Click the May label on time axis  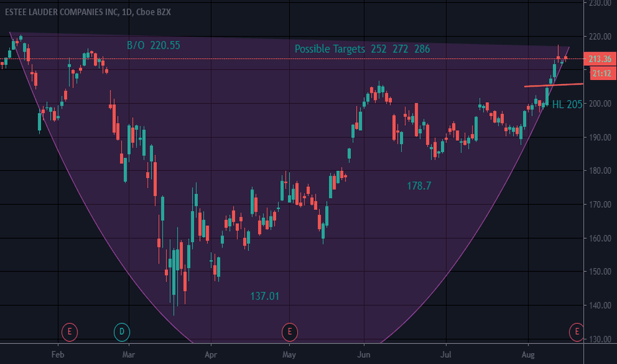pos(289,355)
